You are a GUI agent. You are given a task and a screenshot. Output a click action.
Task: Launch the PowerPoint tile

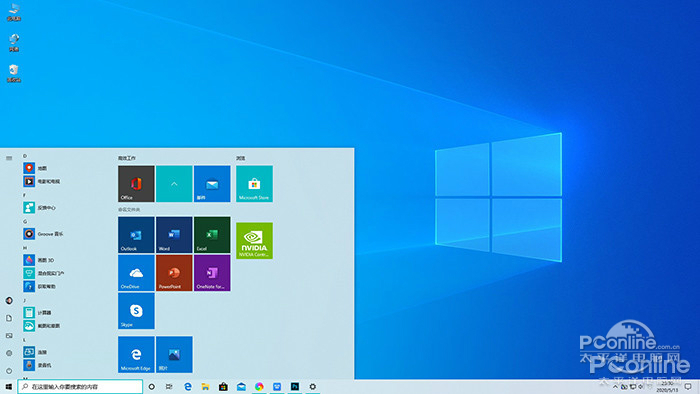click(x=174, y=273)
